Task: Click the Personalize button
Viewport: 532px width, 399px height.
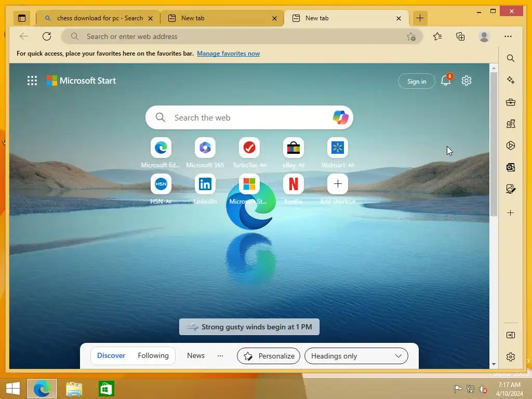Action: pos(269,356)
